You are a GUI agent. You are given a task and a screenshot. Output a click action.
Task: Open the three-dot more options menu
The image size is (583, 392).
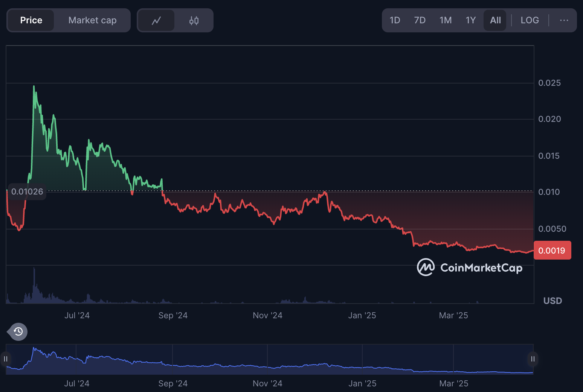point(564,20)
